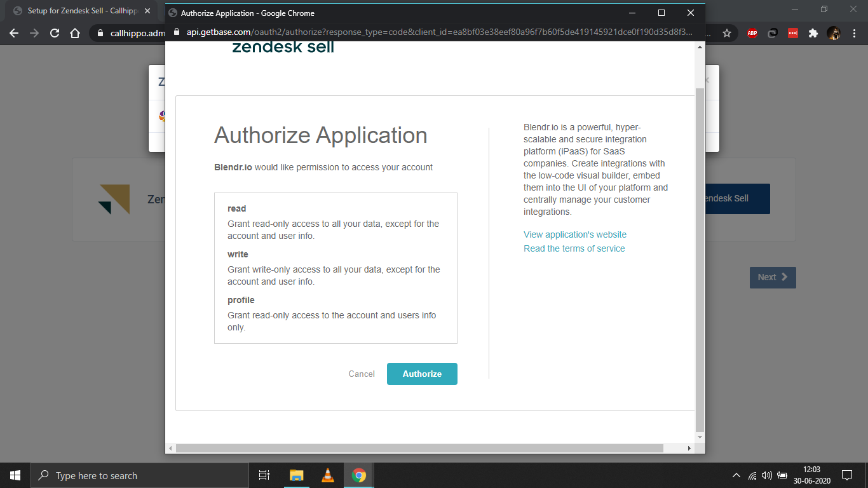Click the 'write' permission label

click(x=238, y=254)
